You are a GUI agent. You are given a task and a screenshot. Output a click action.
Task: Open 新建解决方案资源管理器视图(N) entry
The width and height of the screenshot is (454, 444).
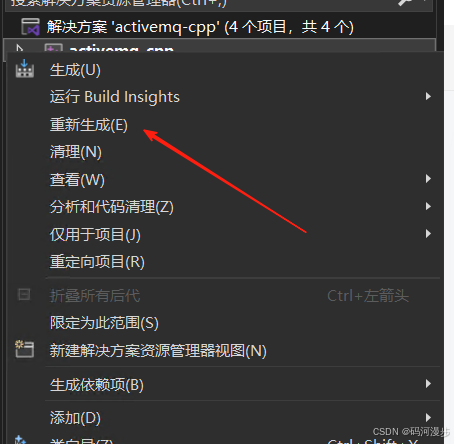[158, 351]
